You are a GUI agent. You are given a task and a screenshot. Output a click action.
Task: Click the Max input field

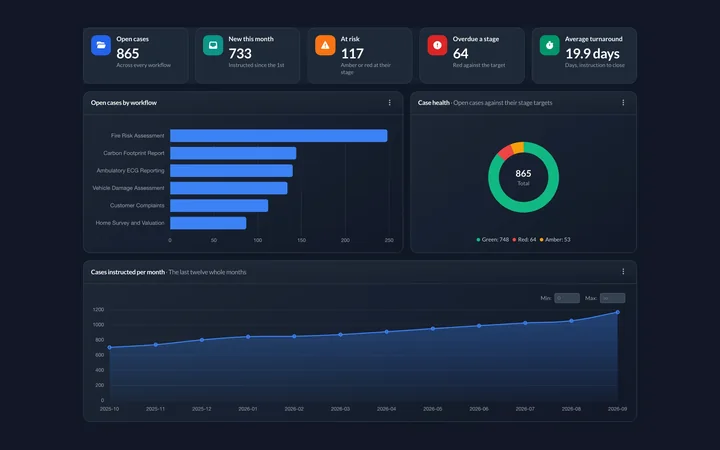point(613,298)
